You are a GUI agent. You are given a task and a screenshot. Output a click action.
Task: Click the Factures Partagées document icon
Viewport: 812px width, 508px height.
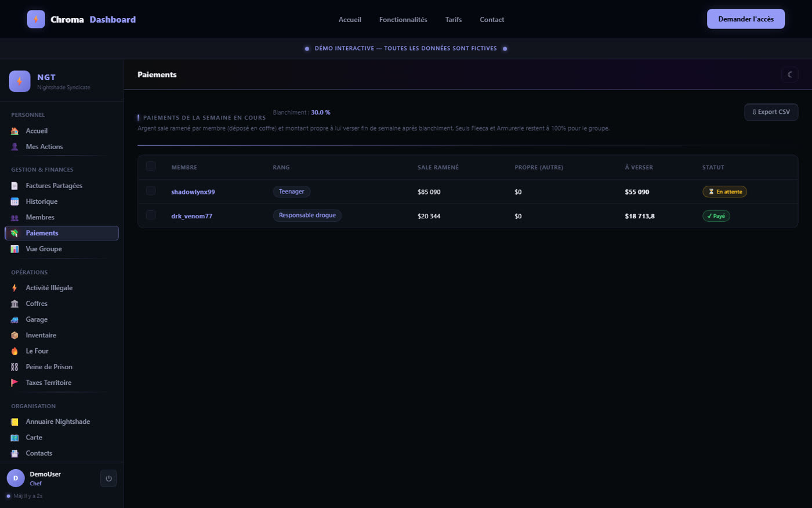tap(14, 186)
